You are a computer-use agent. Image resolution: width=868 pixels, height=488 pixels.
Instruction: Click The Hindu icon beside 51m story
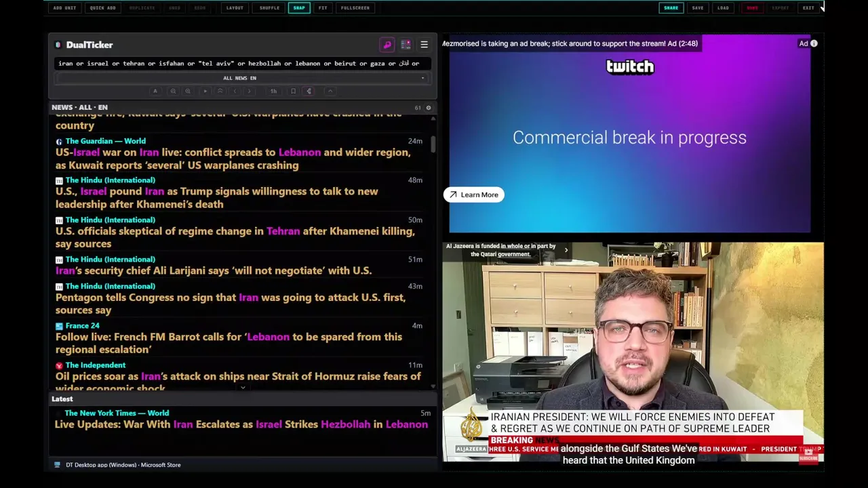click(x=59, y=260)
